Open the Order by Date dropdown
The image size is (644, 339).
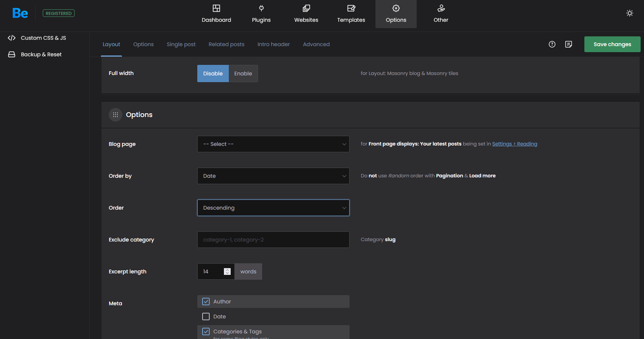(x=273, y=176)
